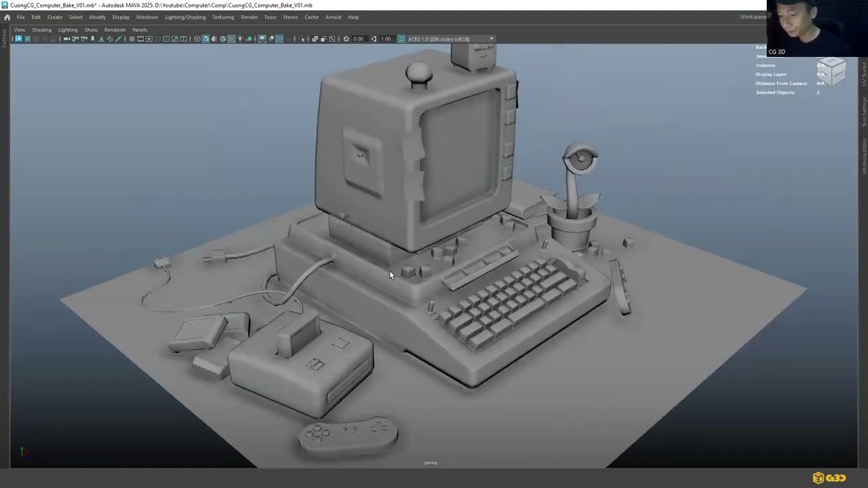Image resolution: width=868 pixels, height=488 pixels.
Task: Open the Arnold menu
Action: click(333, 17)
